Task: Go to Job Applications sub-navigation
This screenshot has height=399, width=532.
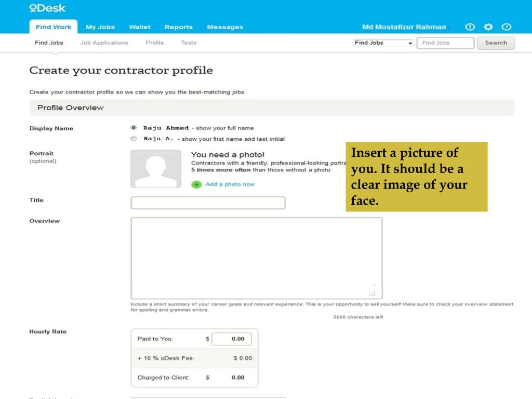Action: pos(104,43)
